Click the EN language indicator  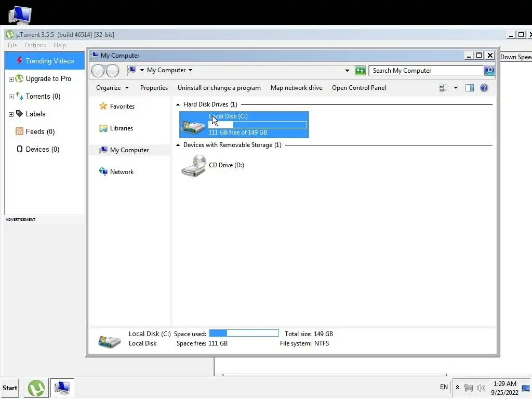click(444, 387)
